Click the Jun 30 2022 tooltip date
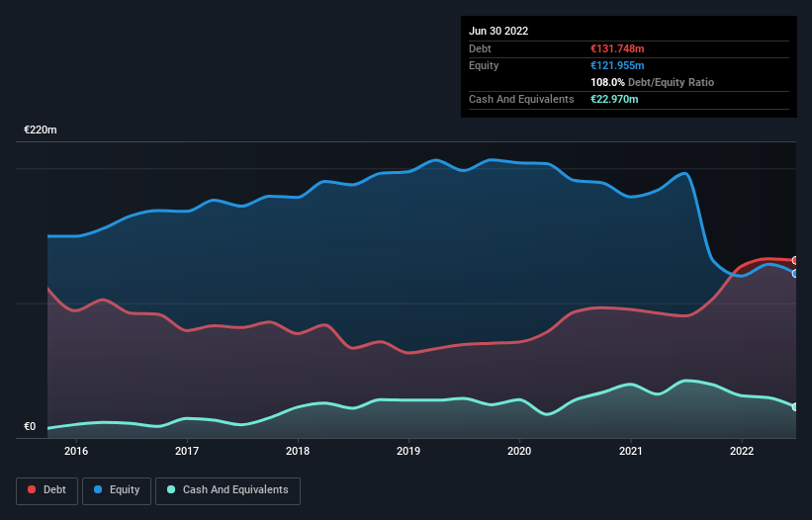 coord(498,31)
